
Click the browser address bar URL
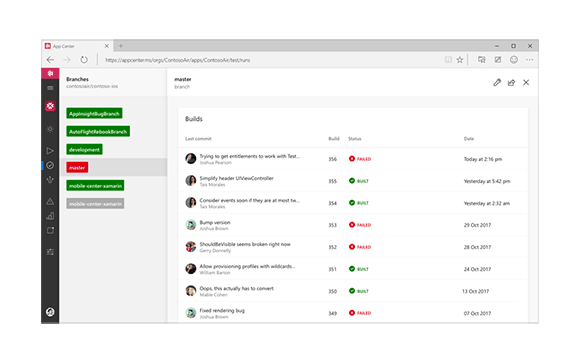point(178,60)
